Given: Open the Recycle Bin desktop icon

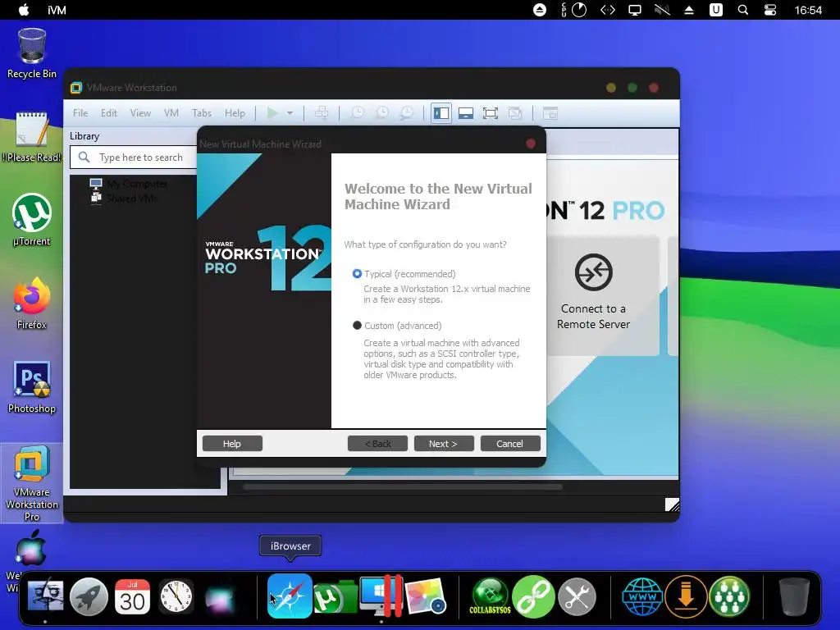Looking at the screenshot, I should click(32, 53).
